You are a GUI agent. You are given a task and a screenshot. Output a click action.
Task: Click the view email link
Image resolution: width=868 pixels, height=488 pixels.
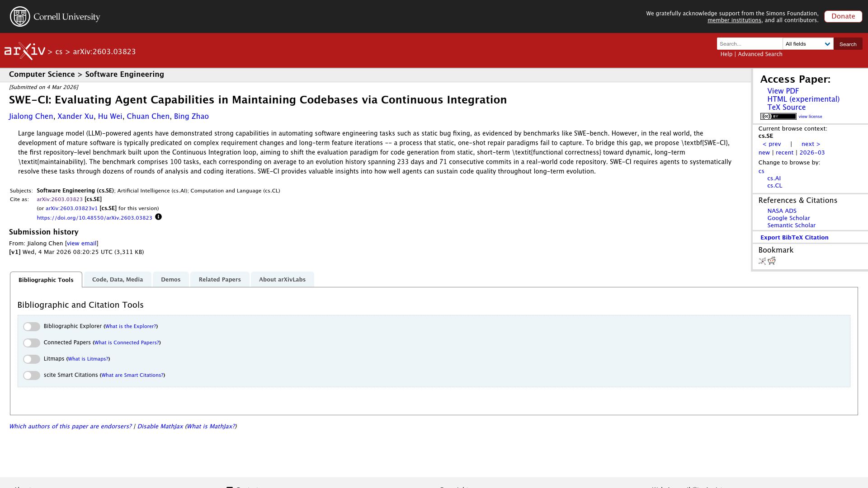[81, 244]
